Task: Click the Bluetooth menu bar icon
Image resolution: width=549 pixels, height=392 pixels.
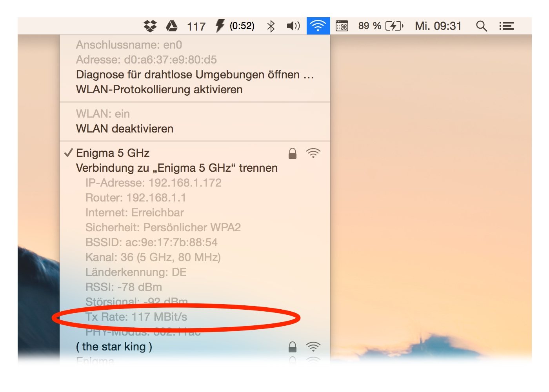Action: [271, 26]
